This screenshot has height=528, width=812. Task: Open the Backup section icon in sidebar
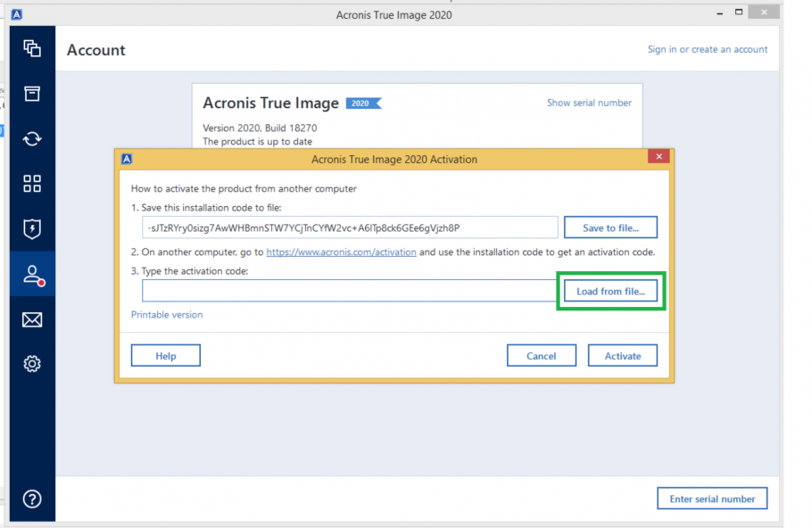[32, 48]
